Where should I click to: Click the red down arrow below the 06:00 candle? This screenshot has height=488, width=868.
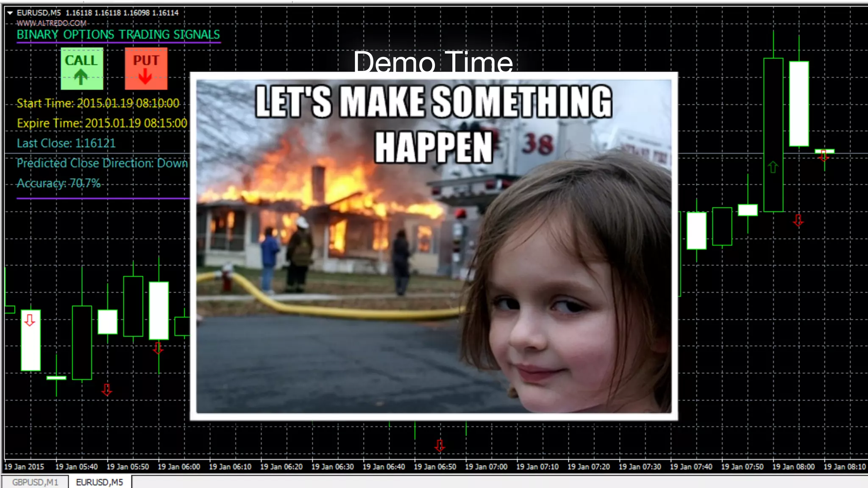pos(158,348)
